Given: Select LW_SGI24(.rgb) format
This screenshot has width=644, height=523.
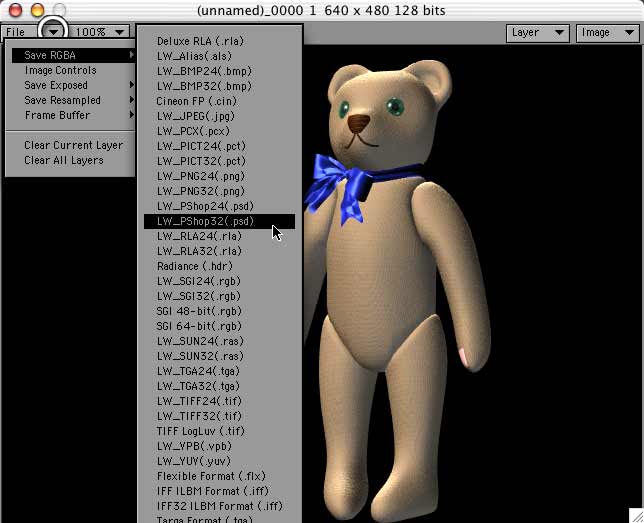Looking at the screenshot, I should (219, 281).
